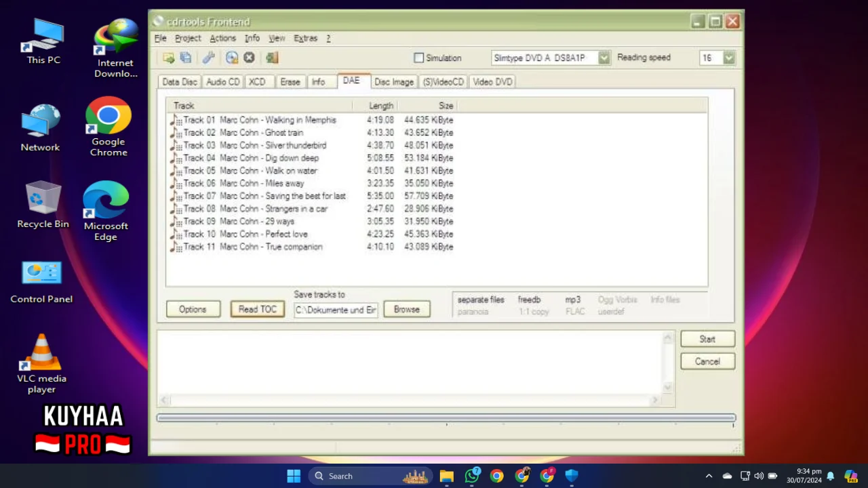Toggle the userdef option
The height and width of the screenshot is (488, 868).
[611, 312]
